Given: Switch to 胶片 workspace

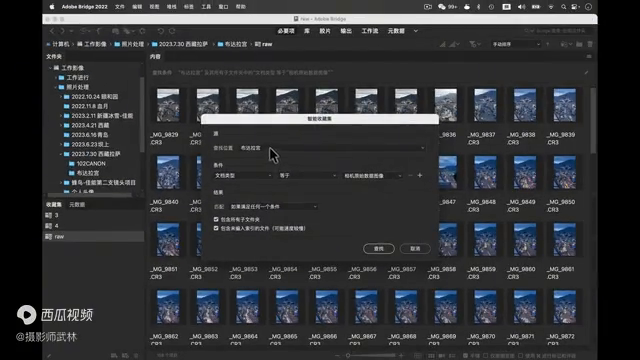Looking at the screenshot, I should [325, 31].
